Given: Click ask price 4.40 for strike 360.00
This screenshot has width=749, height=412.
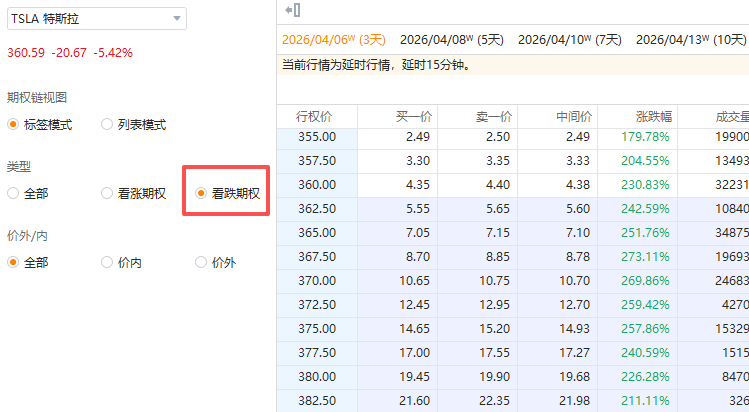Looking at the screenshot, I should tap(498, 185).
